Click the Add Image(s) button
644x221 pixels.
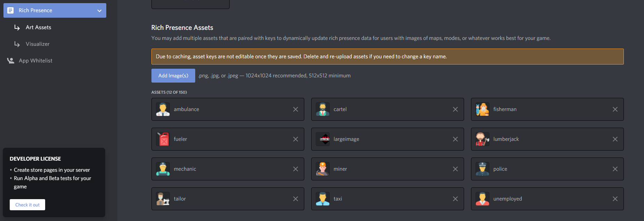[x=173, y=76]
